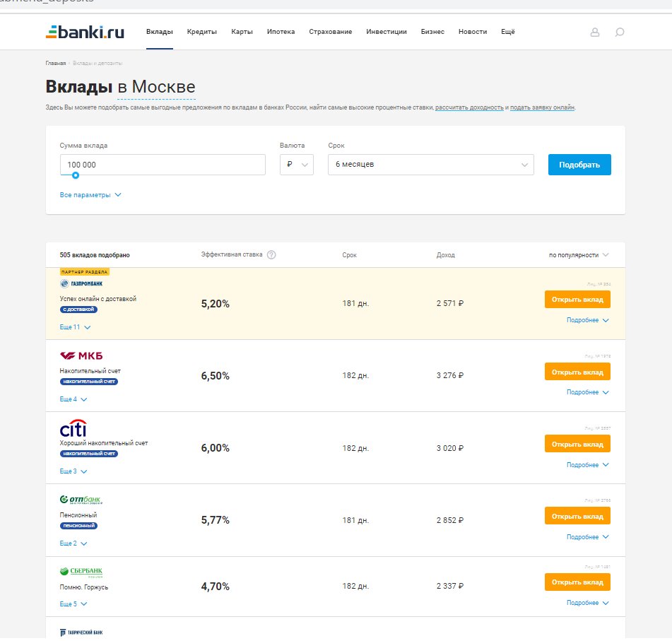Open the Вклады menu tab
Screen dimensions: 672x641
tap(160, 32)
